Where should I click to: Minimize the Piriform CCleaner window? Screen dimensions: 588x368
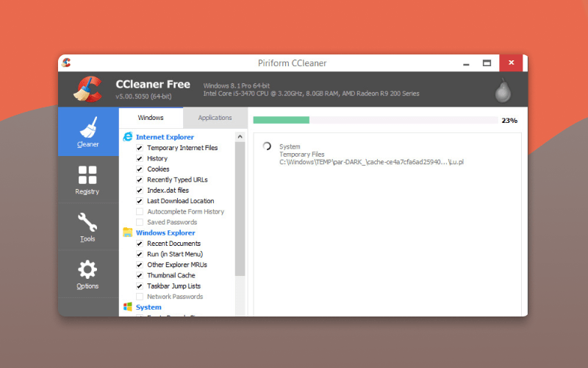point(466,63)
